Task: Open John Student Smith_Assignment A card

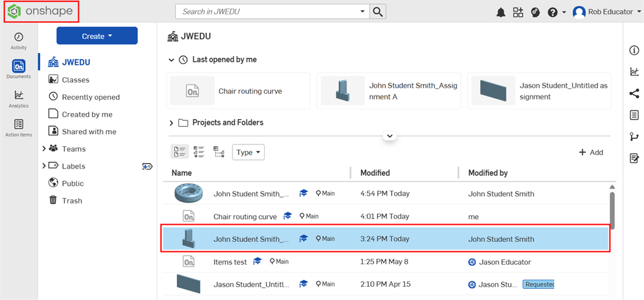Action: (x=389, y=91)
